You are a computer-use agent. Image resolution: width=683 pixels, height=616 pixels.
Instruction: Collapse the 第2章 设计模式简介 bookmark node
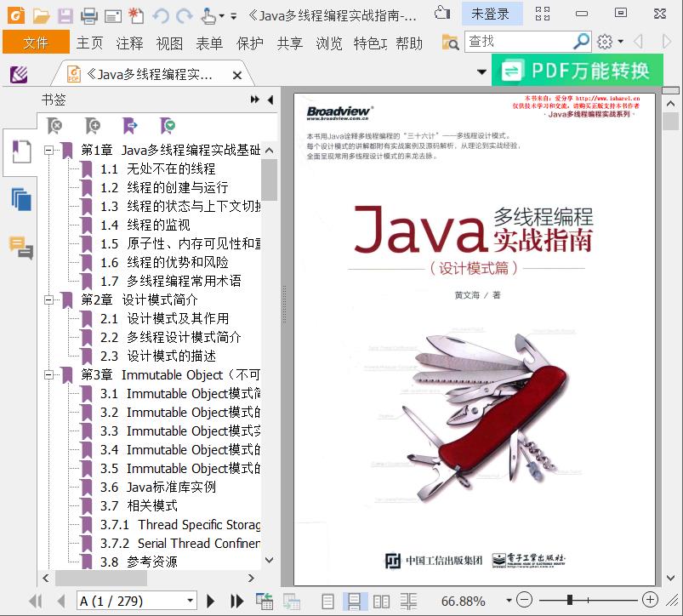pyautogui.click(x=48, y=299)
